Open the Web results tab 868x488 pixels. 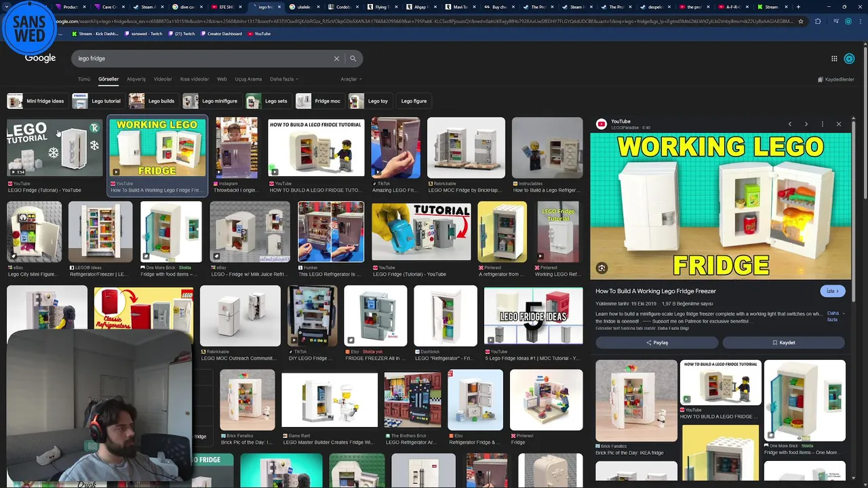pos(222,79)
